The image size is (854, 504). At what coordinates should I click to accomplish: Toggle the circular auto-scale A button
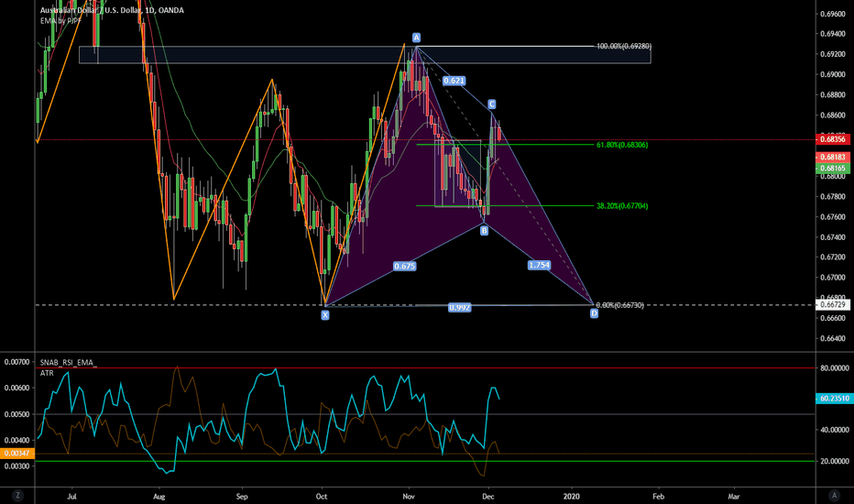833,495
